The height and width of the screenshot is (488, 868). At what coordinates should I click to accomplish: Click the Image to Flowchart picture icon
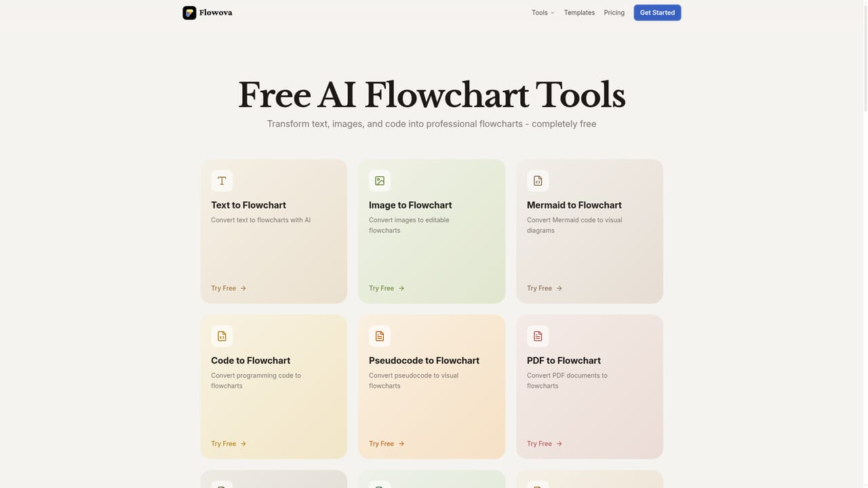point(380,181)
